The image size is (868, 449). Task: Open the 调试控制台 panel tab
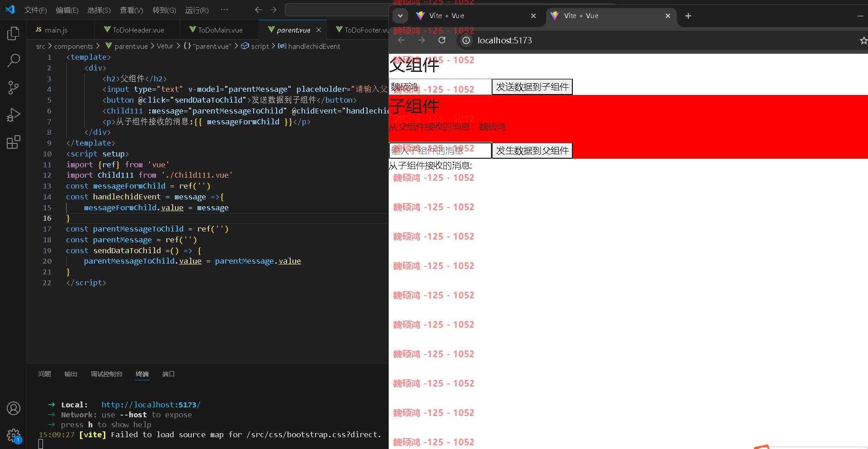tap(107, 374)
